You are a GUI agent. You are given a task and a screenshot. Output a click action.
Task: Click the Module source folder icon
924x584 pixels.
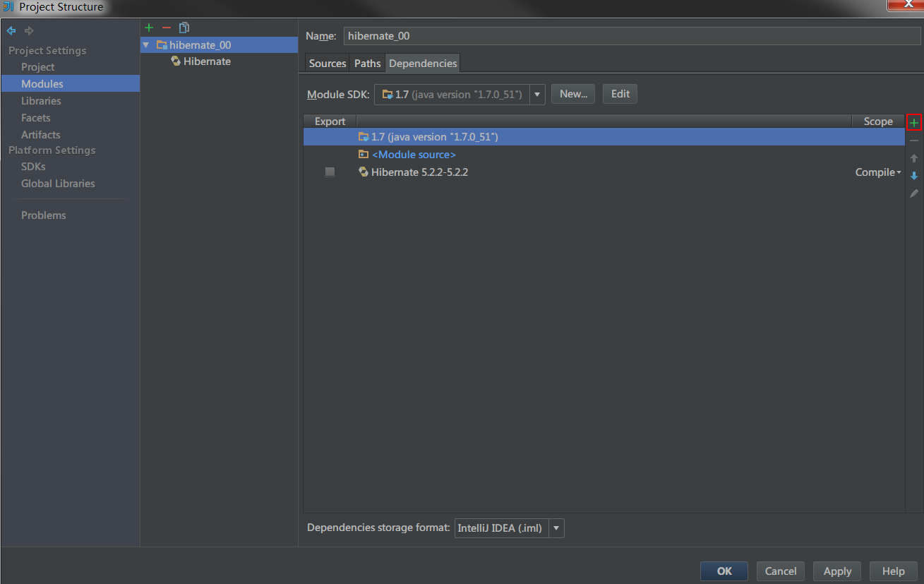click(364, 154)
